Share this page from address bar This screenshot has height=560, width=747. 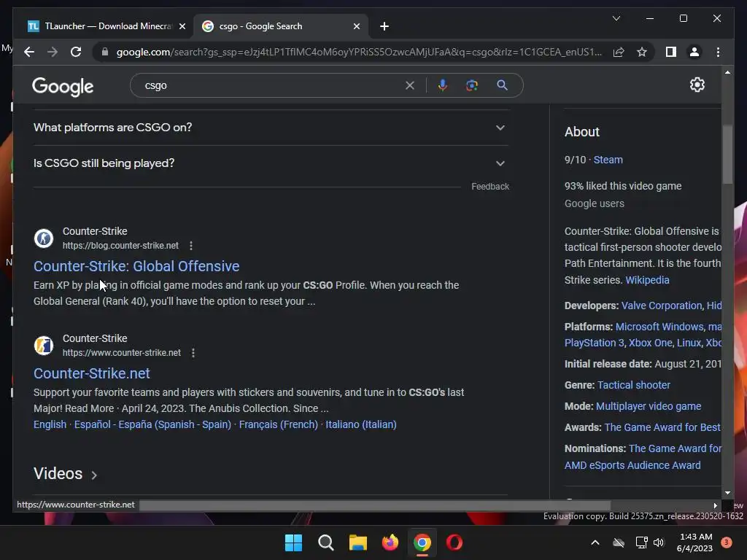pyautogui.click(x=619, y=52)
